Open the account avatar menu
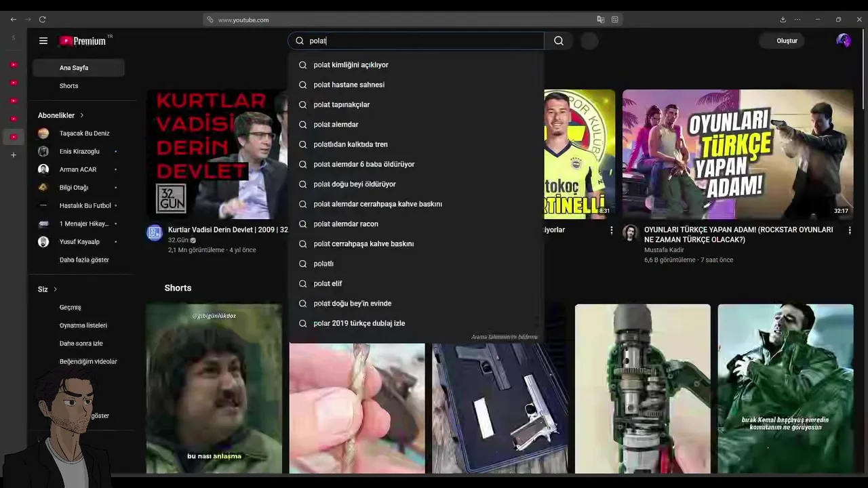The height and width of the screenshot is (488, 868). (844, 41)
